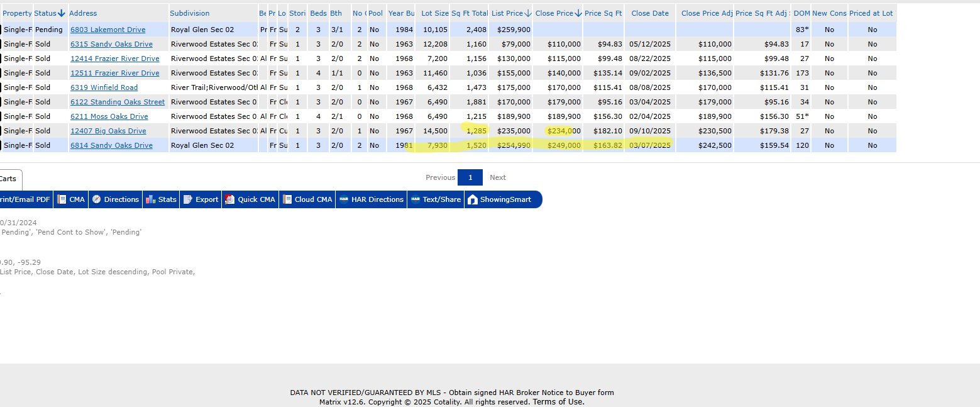
Task: Toggle sort arrow on Close Price column
Action: coord(578,13)
